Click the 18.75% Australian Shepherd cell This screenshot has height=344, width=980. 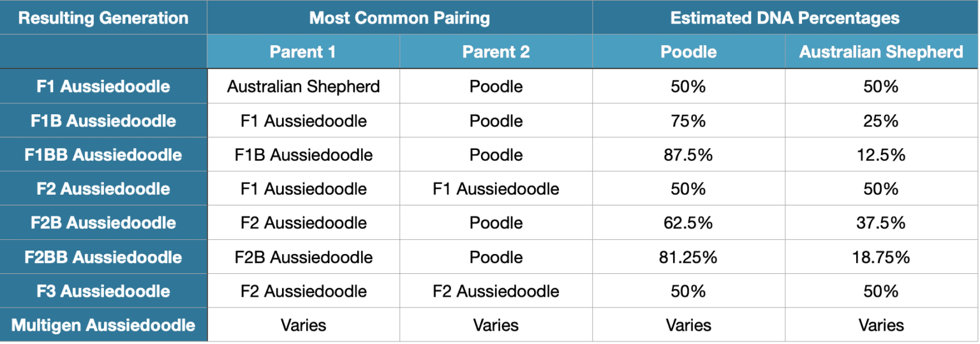pyautogui.click(x=882, y=257)
